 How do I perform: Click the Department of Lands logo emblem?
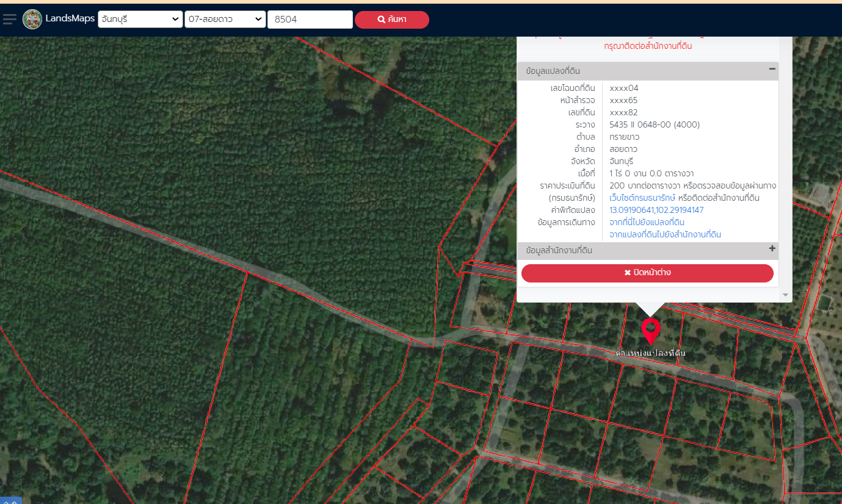pyautogui.click(x=32, y=19)
